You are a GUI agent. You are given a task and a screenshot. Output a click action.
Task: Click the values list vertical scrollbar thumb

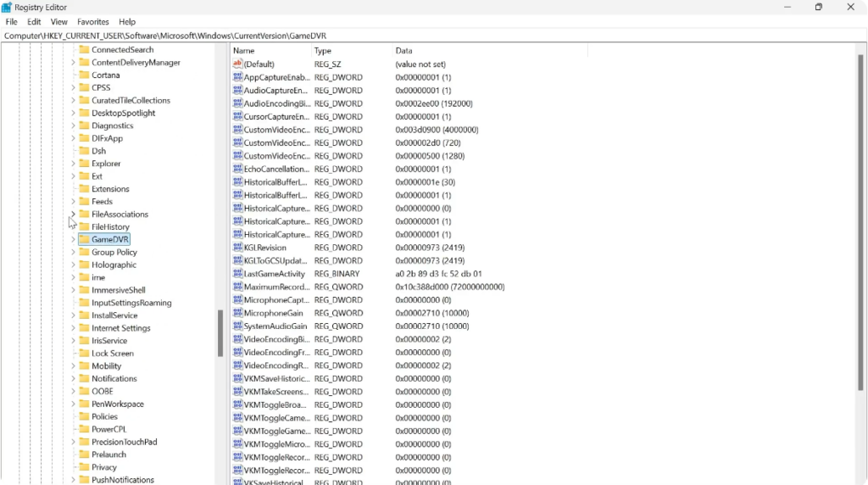click(x=860, y=222)
